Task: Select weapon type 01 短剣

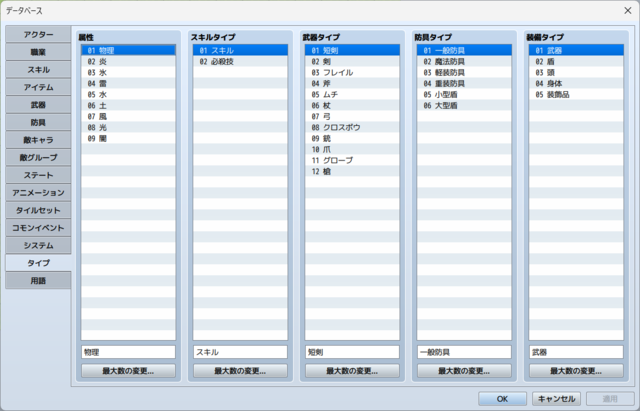Action: (352, 50)
